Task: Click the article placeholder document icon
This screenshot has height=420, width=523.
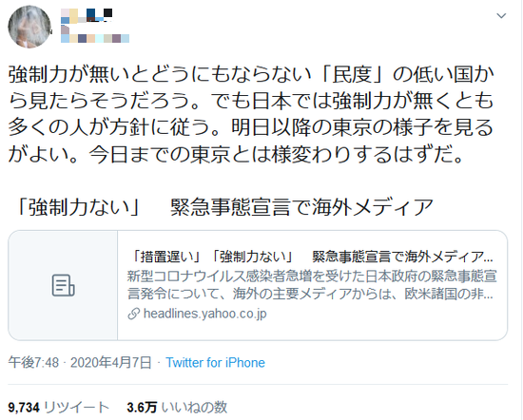Action: 63,285
